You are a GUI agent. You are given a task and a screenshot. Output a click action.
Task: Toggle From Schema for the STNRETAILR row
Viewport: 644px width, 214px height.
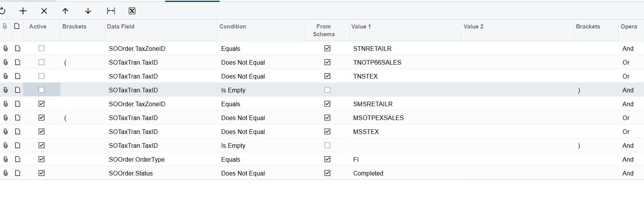coord(327,48)
